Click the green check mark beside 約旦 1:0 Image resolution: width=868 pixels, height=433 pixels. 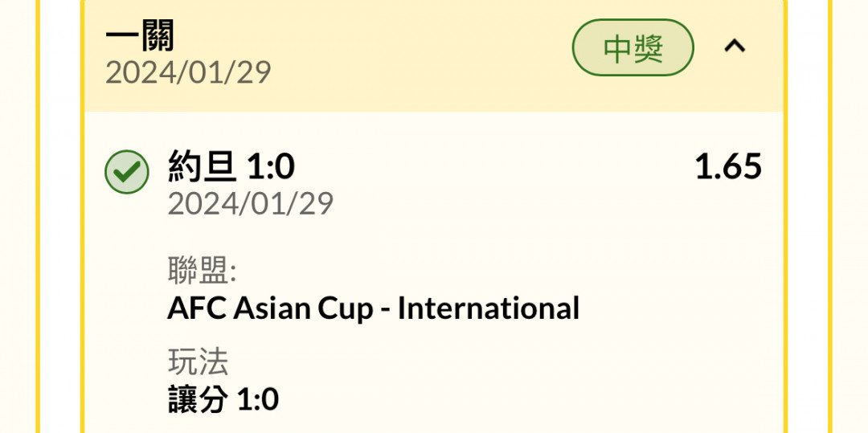[127, 172]
